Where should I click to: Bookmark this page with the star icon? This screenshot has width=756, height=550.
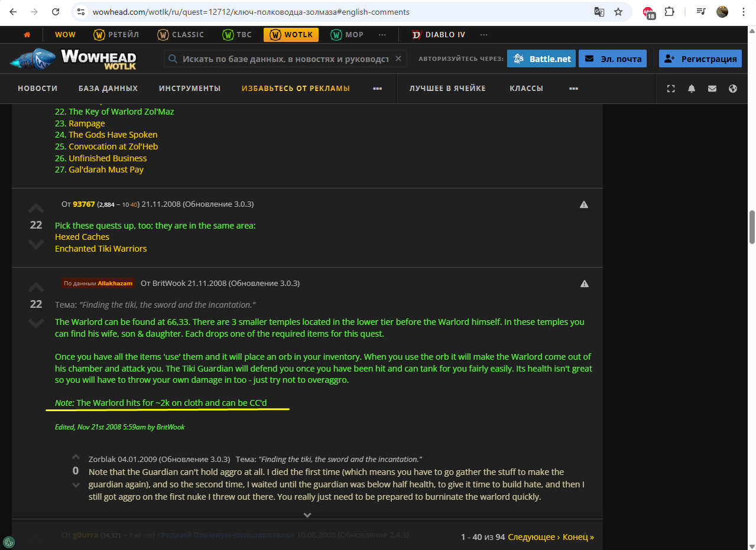(x=618, y=12)
